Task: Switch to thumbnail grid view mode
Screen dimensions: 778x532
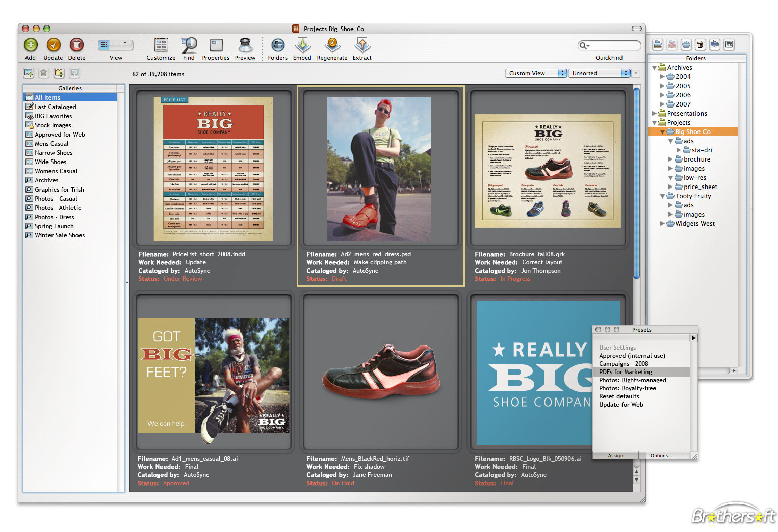Action: [105, 45]
